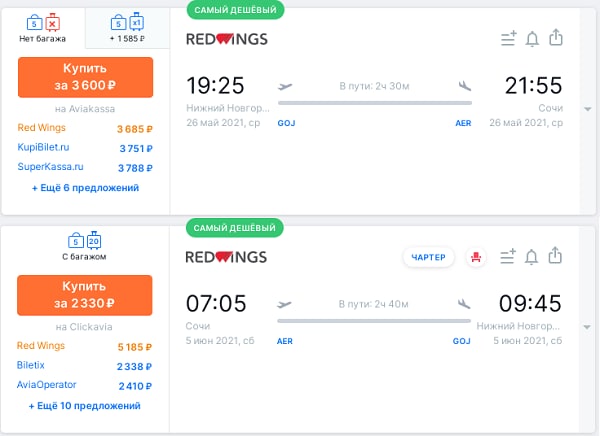Viewport: 600px width, 436px height.
Task: Open AviaOperator offer for 2410 ₽
Action: [84, 385]
